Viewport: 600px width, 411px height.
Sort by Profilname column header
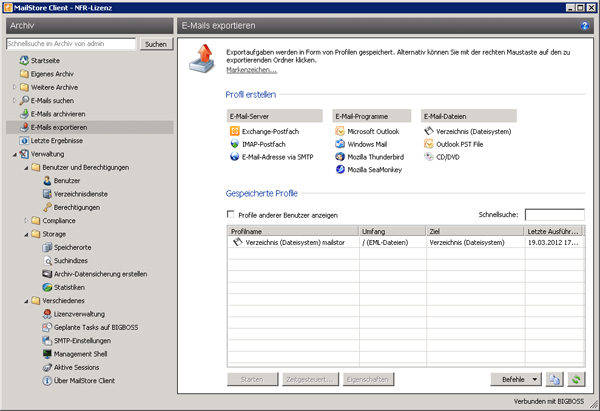tap(293, 231)
